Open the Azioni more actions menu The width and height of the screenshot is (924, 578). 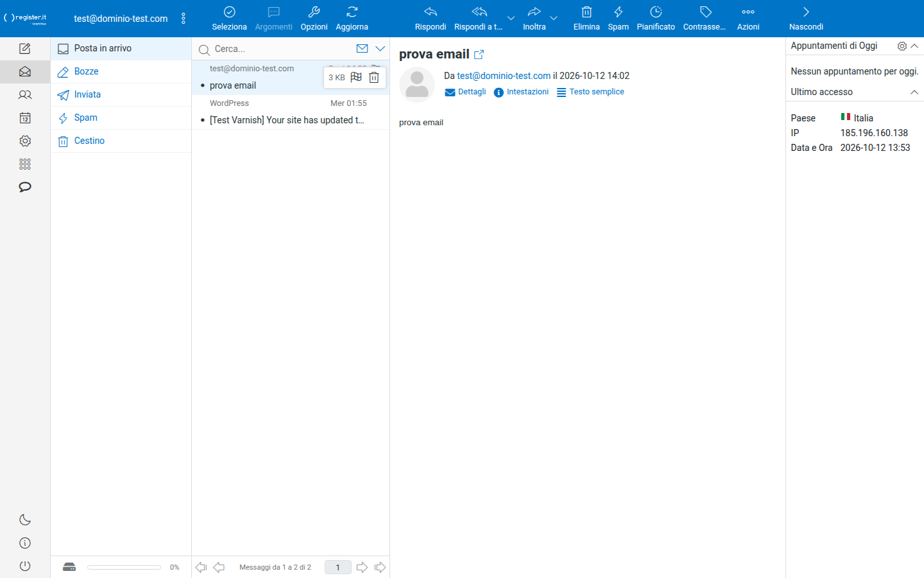pyautogui.click(x=748, y=19)
